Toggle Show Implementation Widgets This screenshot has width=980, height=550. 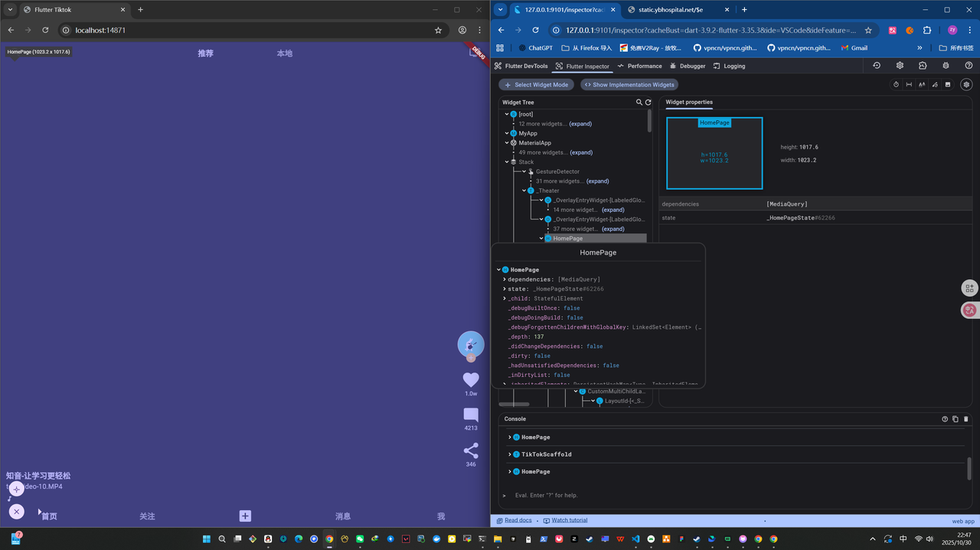pyautogui.click(x=629, y=85)
